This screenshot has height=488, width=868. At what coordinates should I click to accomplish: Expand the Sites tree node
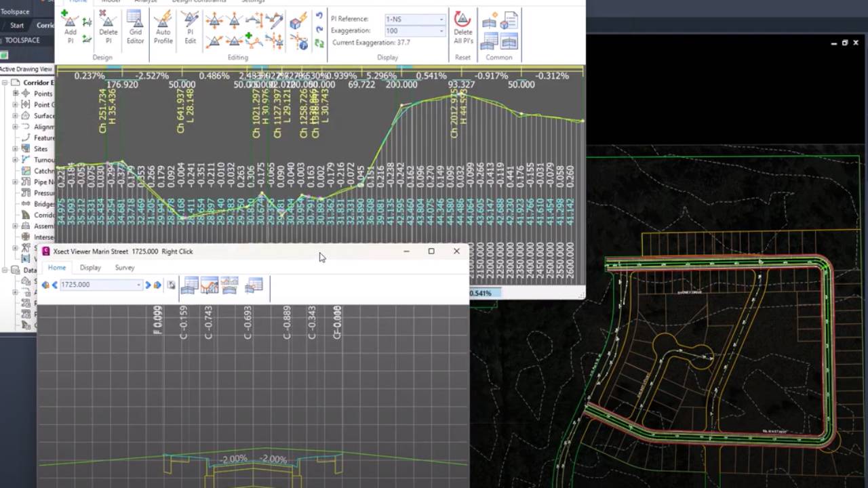[x=15, y=149]
